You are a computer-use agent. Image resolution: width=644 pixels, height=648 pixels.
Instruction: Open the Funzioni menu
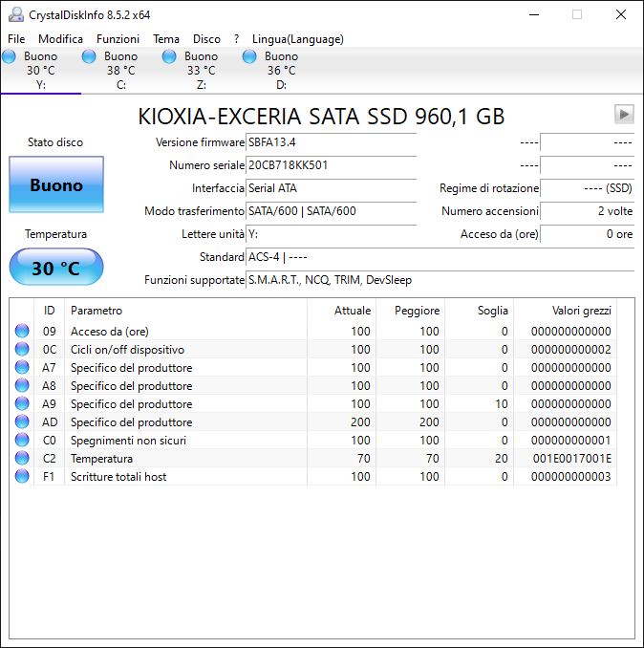click(x=118, y=39)
